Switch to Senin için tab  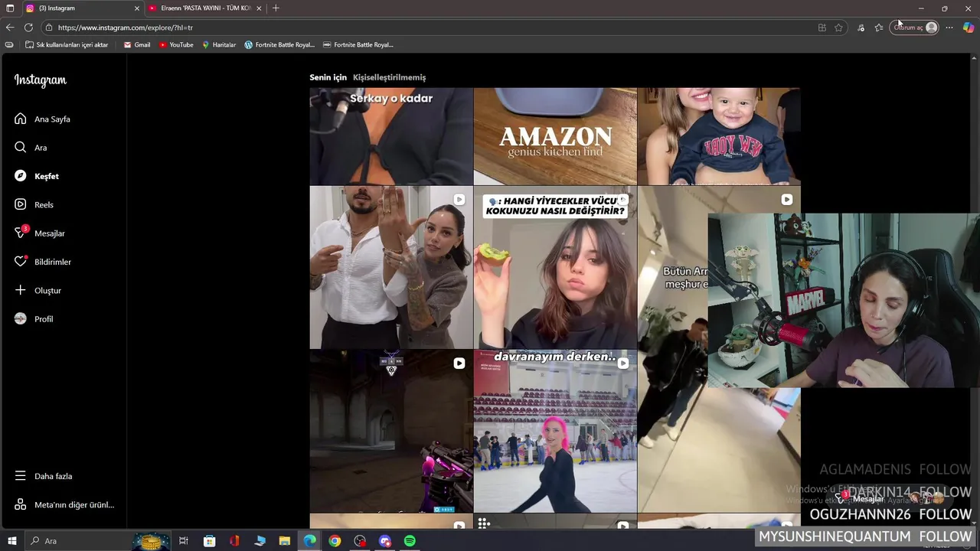[328, 77]
